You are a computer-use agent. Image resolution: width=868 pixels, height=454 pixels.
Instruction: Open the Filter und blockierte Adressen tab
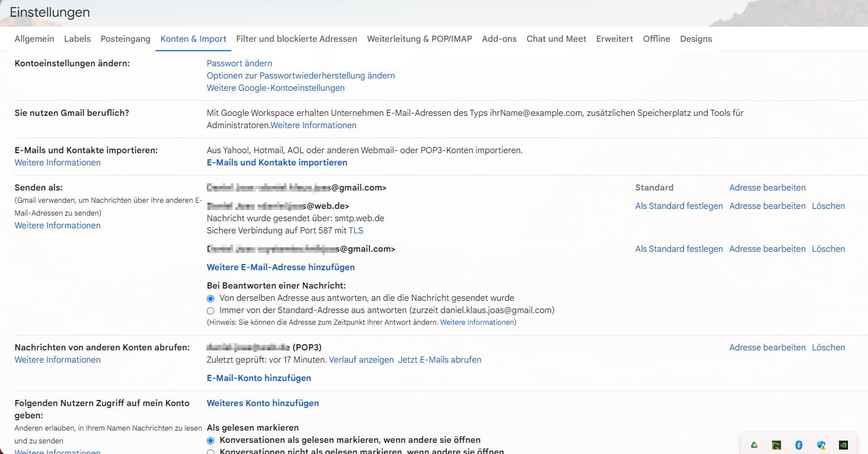(296, 39)
